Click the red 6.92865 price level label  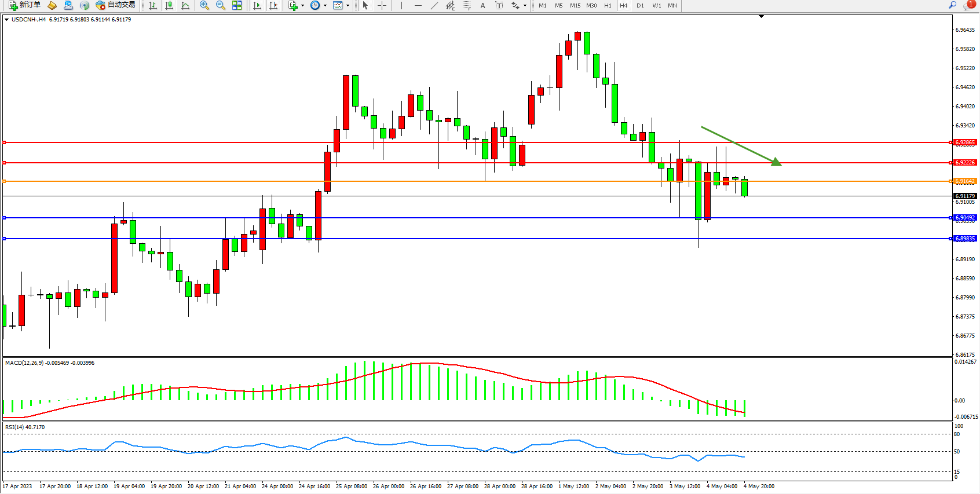click(x=965, y=142)
